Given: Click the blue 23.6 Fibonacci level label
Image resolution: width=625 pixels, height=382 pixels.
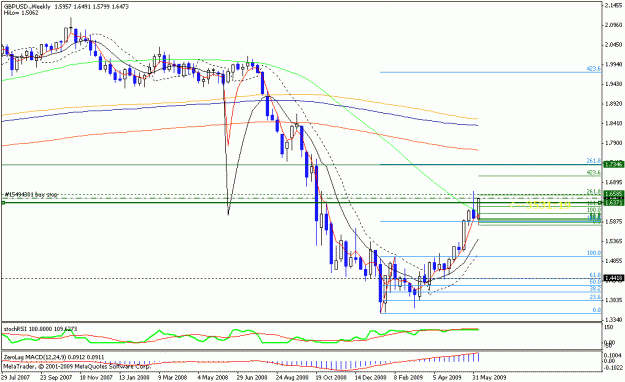Looking at the screenshot, I should point(595,297).
